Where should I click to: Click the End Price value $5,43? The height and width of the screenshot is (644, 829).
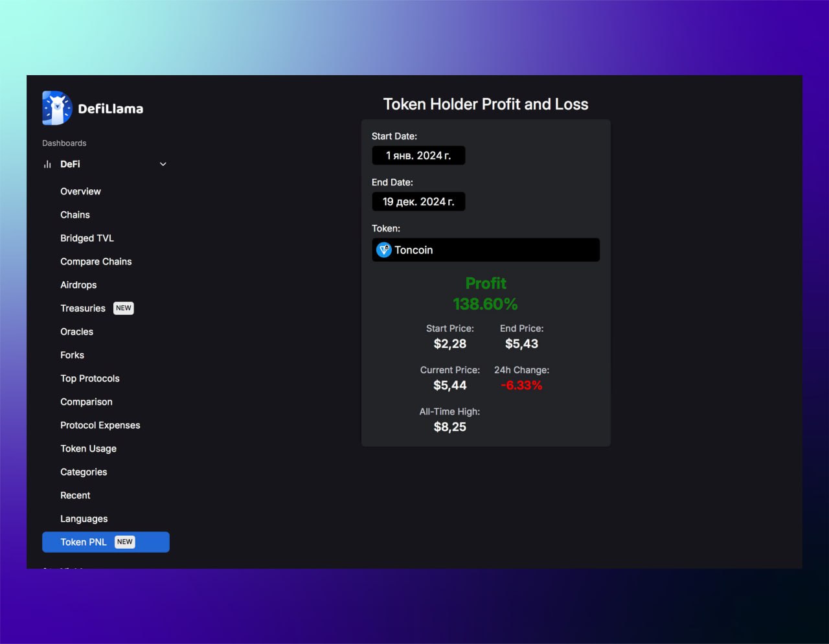tap(521, 344)
